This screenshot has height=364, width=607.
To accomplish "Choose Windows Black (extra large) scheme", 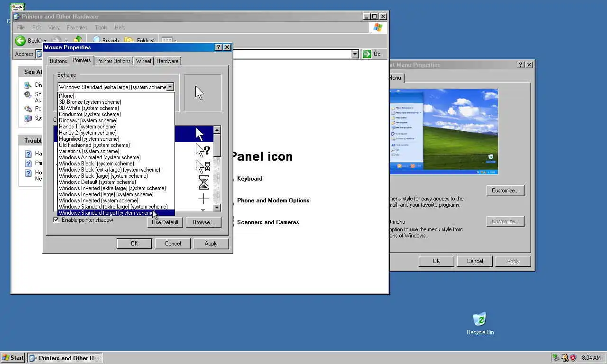I will pyautogui.click(x=116, y=170).
